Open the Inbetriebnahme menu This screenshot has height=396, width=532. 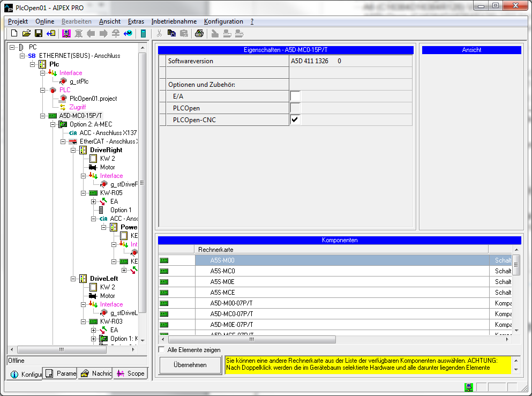174,21
